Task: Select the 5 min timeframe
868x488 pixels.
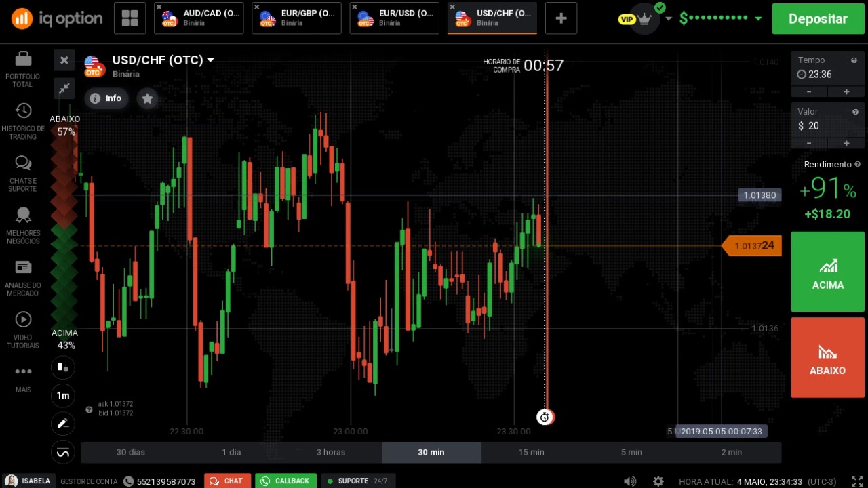Action: point(631,452)
